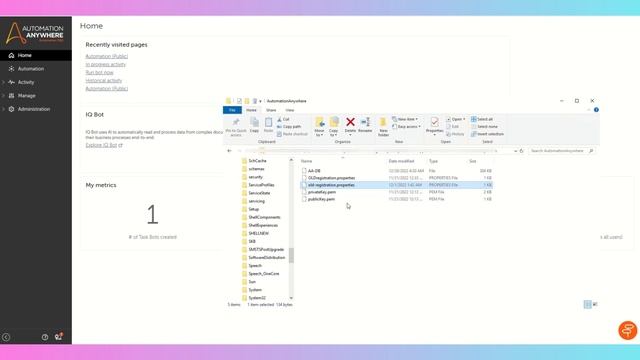Switch to the Share ribbon tab in Explorer
Image resolution: width=640 pixels, height=360 pixels.
click(271, 110)
